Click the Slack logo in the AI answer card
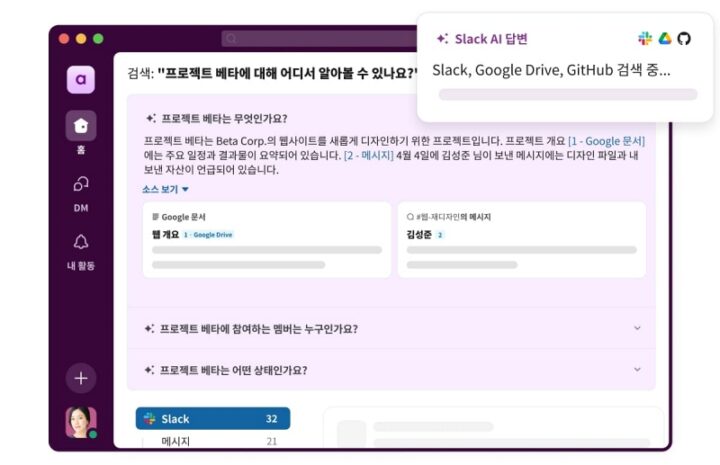Viewport: 720px width, 465px height. click(x=645, y=39)
